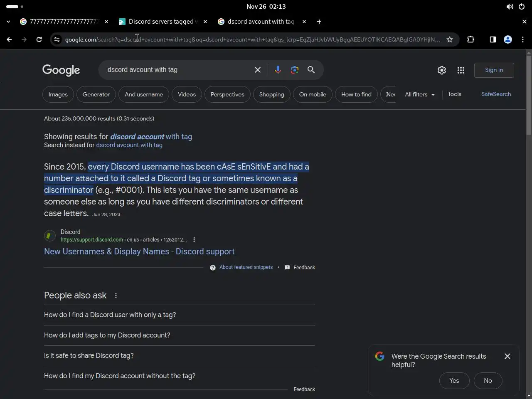Open People also ask options menu
The height and width of the screenshot is (399, 532).
pos(116,296)
